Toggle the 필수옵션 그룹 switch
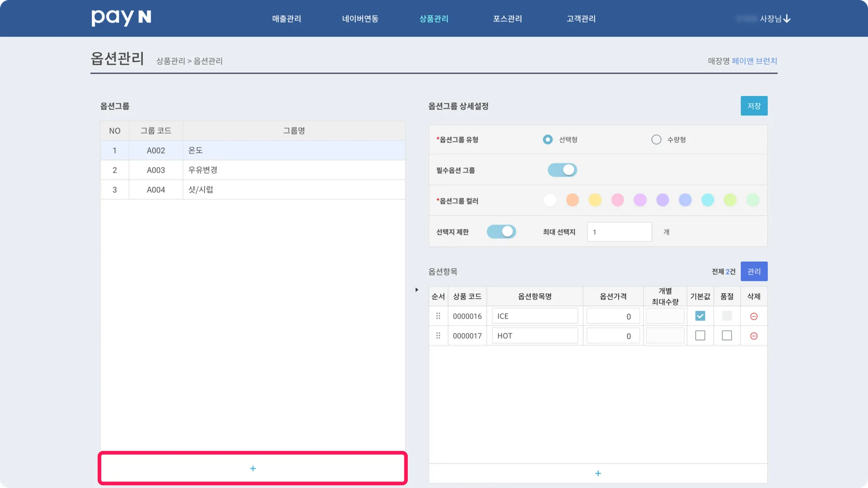 click(562, 170)
